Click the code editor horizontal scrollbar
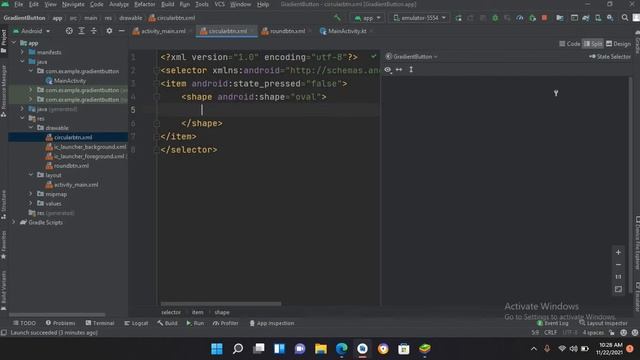The height and width of the screenshot is (360, 640). [x=221, y=304]
